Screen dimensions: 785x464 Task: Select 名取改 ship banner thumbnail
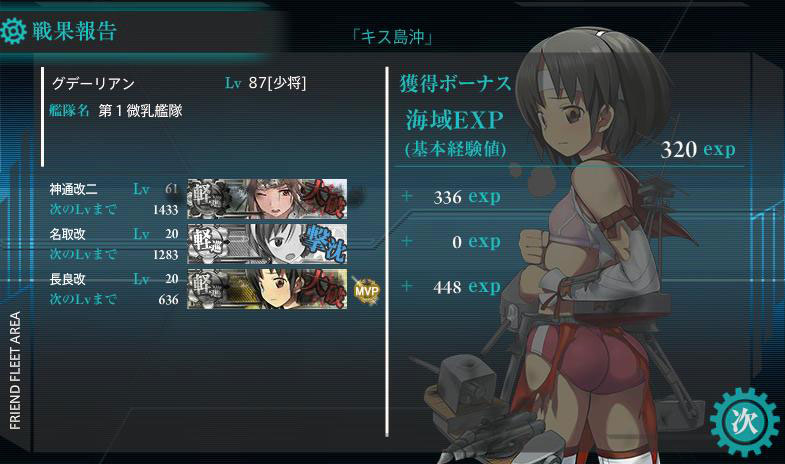(x=267, y=244)
